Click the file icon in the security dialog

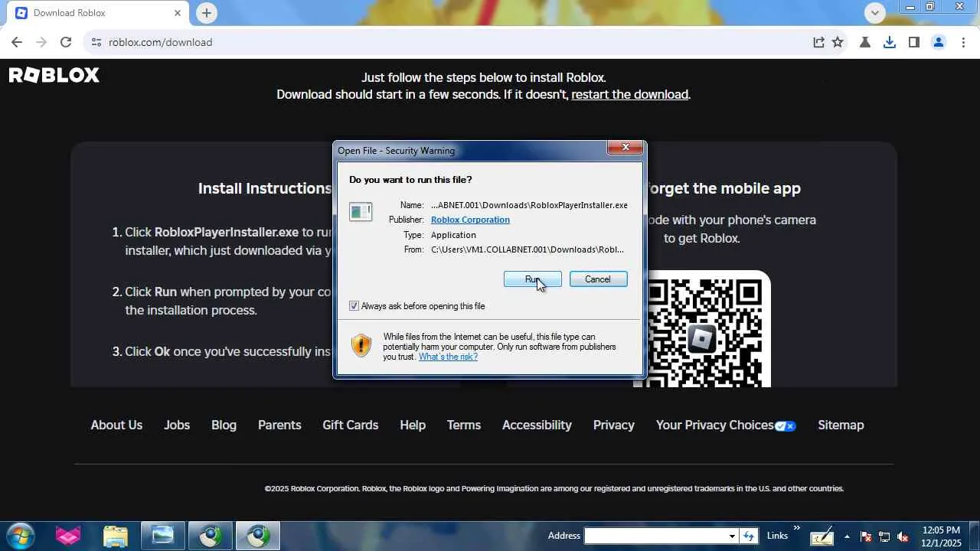[361, 212]
